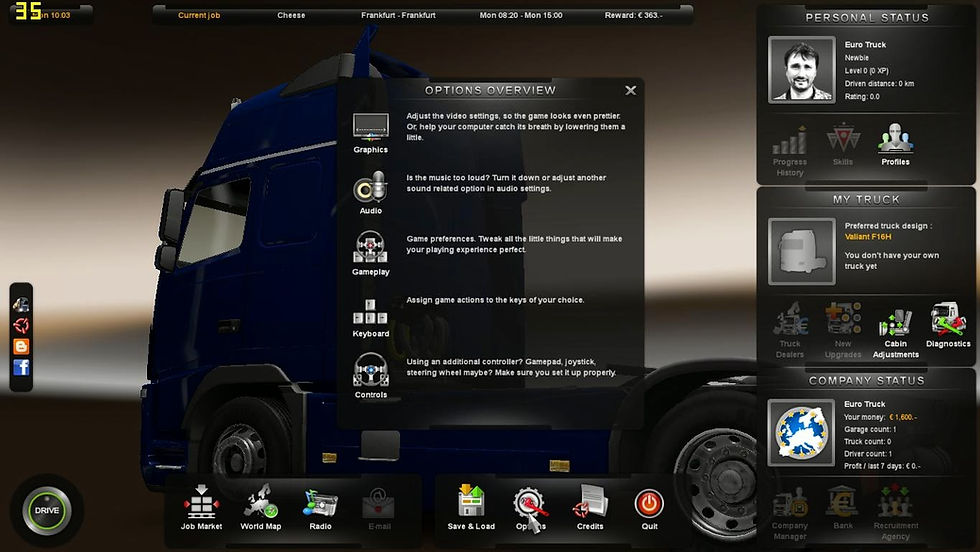Visit Truck Dealers

[x=790, y=331]
